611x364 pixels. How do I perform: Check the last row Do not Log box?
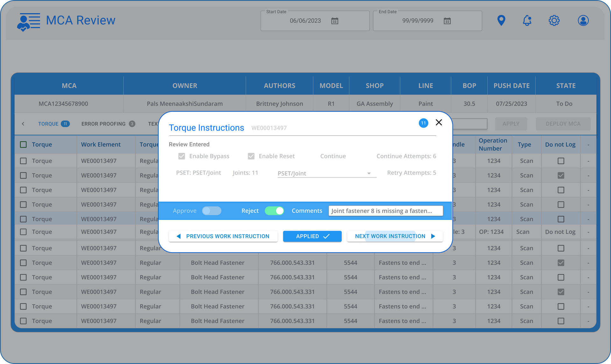pyautogui.click(x=561, y=321)
